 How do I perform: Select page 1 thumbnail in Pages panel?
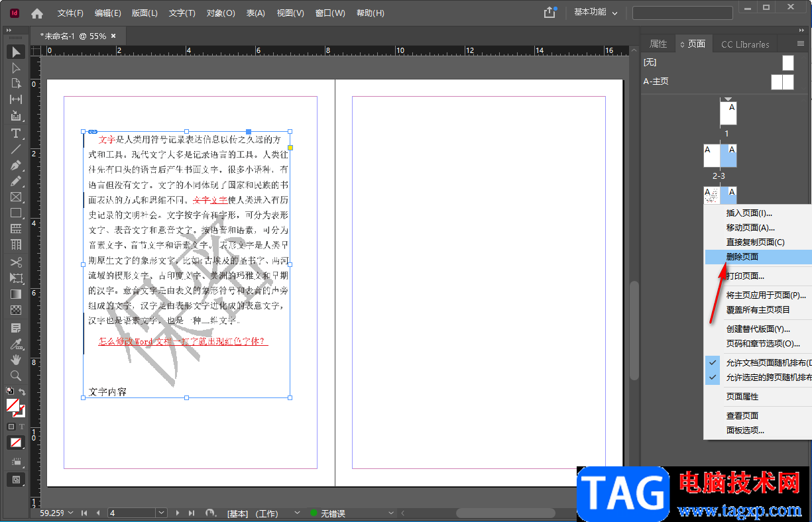click(728, 113)
